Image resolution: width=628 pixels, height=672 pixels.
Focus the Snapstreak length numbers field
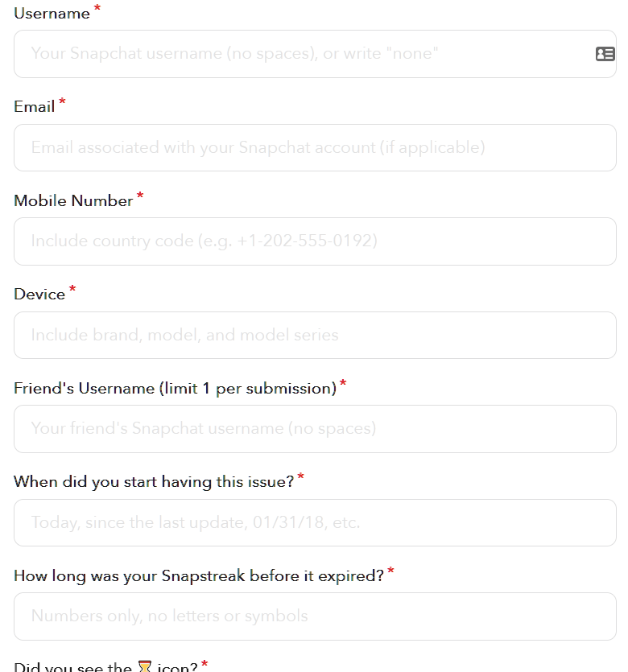(x=315, y=616)
